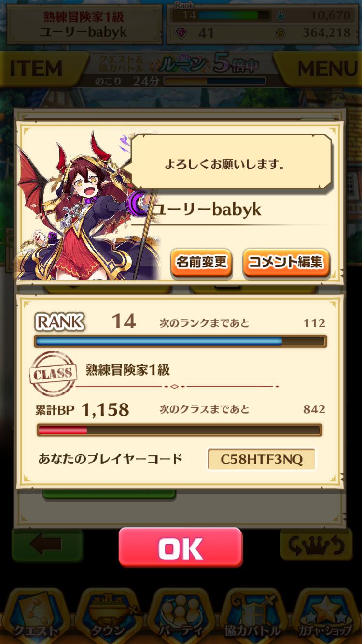Tap the pink gem currency icon
362x644 pixels.
click(181, 33)
